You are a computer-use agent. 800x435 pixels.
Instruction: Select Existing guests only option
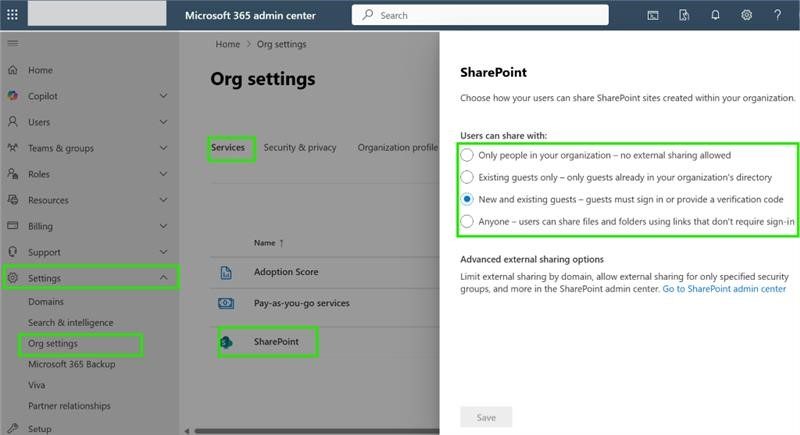point(467,177)
